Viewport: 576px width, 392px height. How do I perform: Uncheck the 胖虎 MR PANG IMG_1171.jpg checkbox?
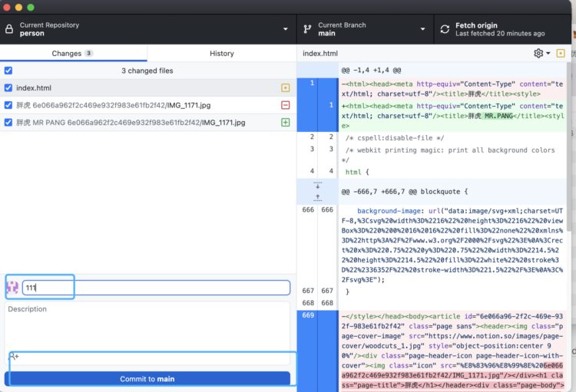pos(8,122)
